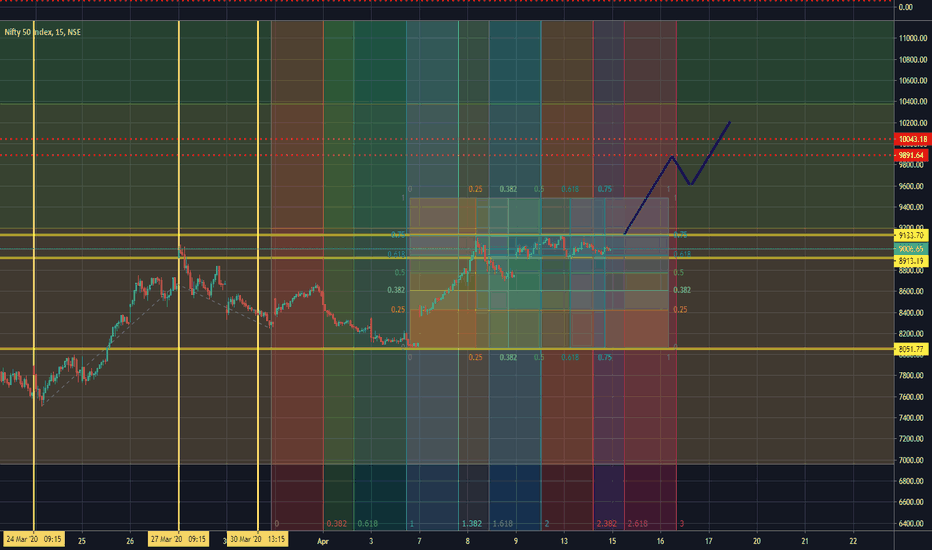Click the yellow 8051.77 price label
Screen dimensions: 932x550
(x=912, y=349)
